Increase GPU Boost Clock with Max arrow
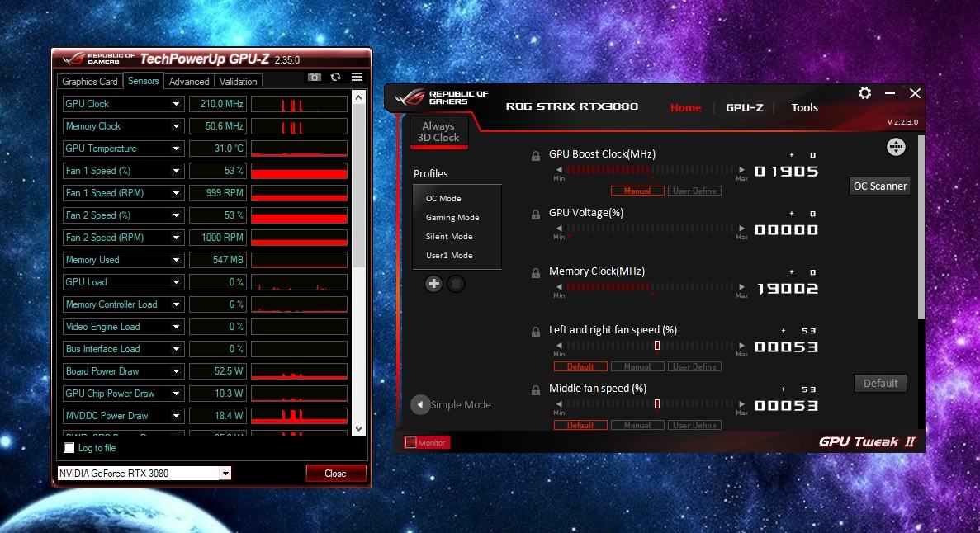980x533 pixels. pyautogui.click(x=741, y=169)
